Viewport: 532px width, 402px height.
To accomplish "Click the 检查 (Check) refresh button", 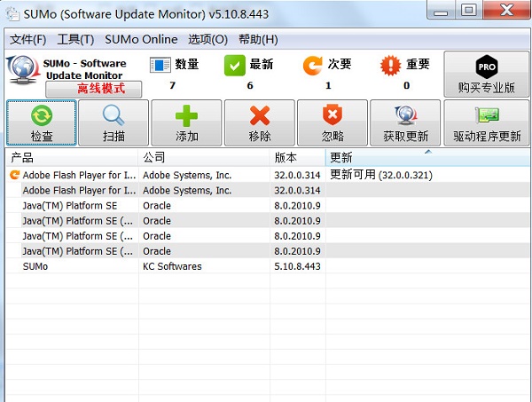I will point(42,122).
